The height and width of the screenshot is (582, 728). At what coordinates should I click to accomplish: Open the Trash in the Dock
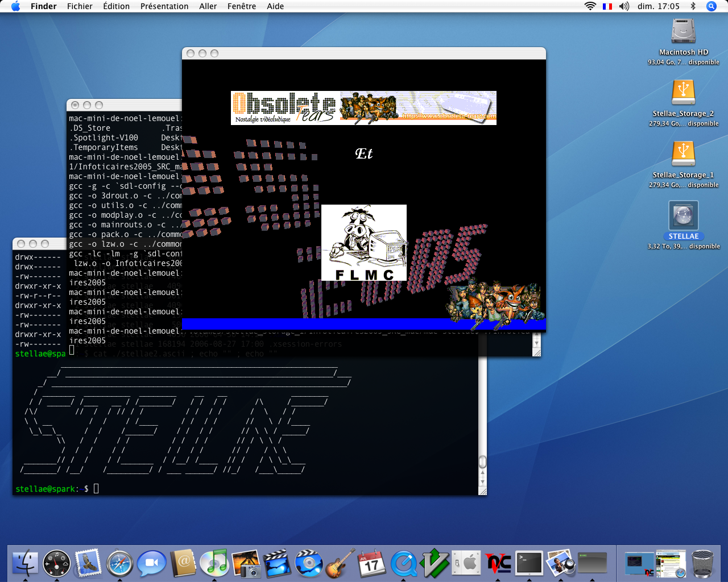pos(703,563)
